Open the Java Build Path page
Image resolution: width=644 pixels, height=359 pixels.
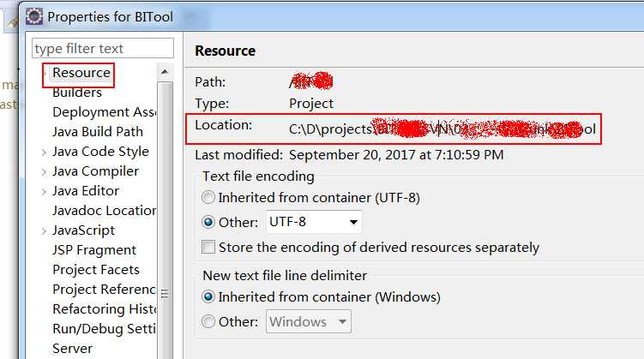click(98, 132)
